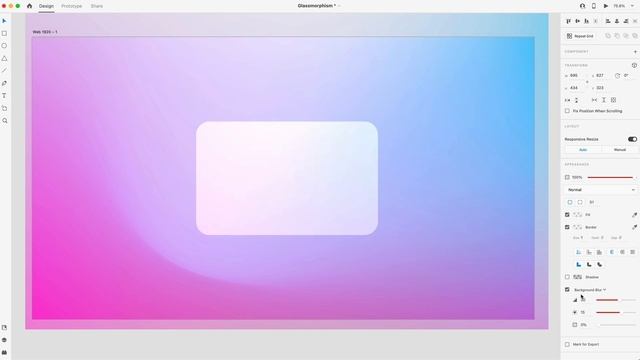The image size is (640, 360).
Task: Select the same corner radius option
Action: click(x=570, y=202)
